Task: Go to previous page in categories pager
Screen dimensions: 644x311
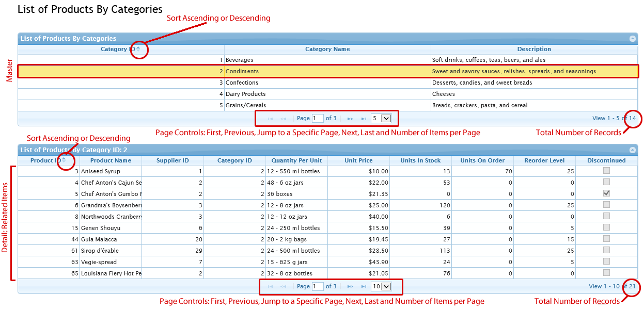Action: [x=283, y=119]
